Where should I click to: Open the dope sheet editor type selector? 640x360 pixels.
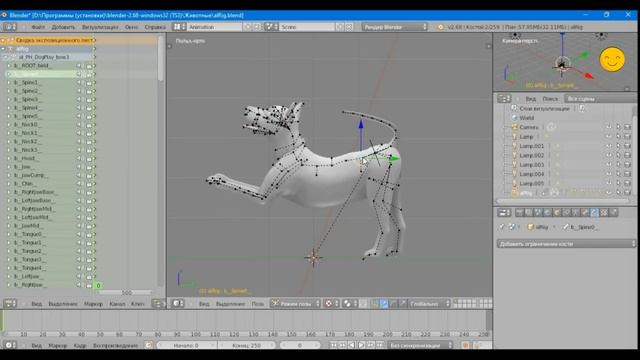[x=10, y=303]
